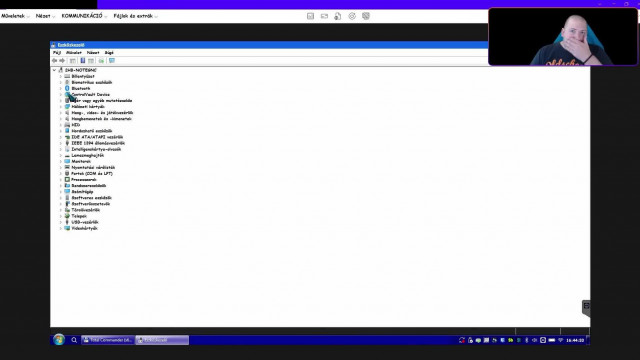The width and height of the screenshot is (640, 360).
Task: Click the lock icon in the remote session toolbar
Action: tap(338, 16)
